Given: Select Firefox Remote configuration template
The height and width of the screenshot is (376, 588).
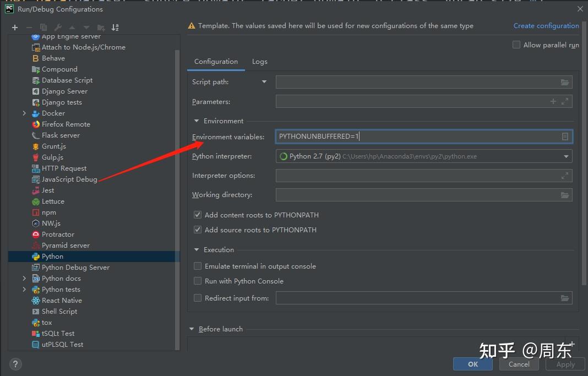Looking at the screenshot, I should 66,124.
